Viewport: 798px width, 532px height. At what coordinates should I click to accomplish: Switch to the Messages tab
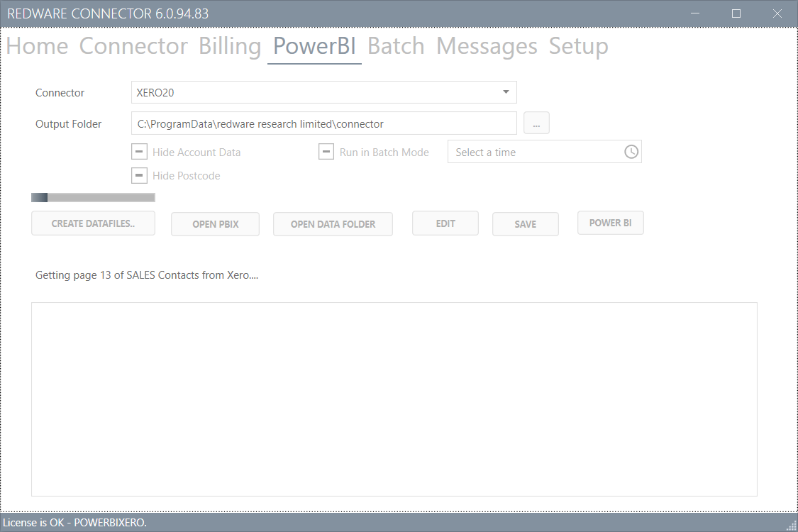coord(487,46)
